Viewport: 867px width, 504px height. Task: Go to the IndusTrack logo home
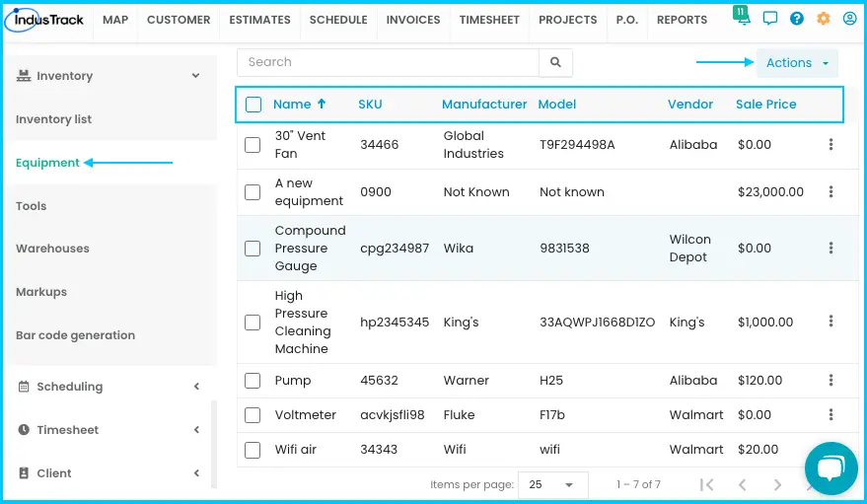[x=43, y=20]
